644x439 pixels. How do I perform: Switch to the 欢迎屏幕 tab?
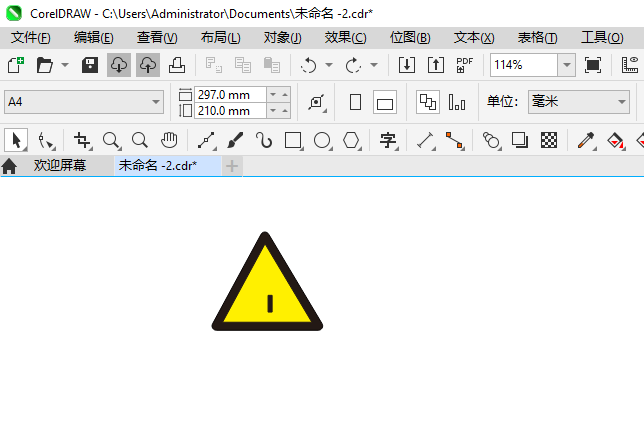pyautogui.click(x=60, y=165)
